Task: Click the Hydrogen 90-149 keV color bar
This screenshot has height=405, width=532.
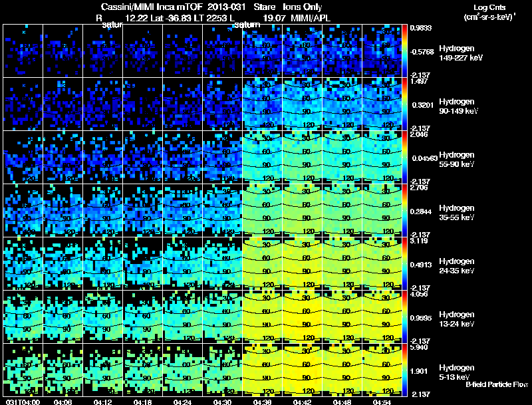Action: [x=404, y=104]
